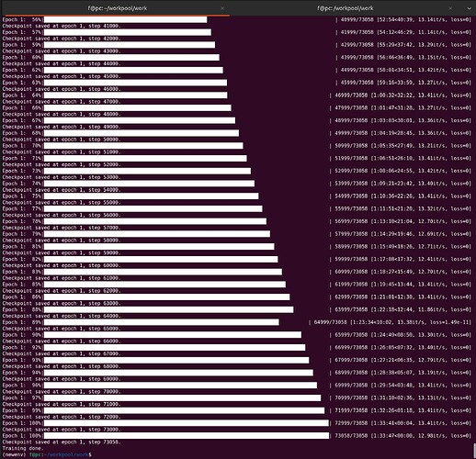Image resolution: width=476 pixels, height=459 pixels.
Task: Click the '49999/73058' progress count
Action: click(x=351, y=133)
